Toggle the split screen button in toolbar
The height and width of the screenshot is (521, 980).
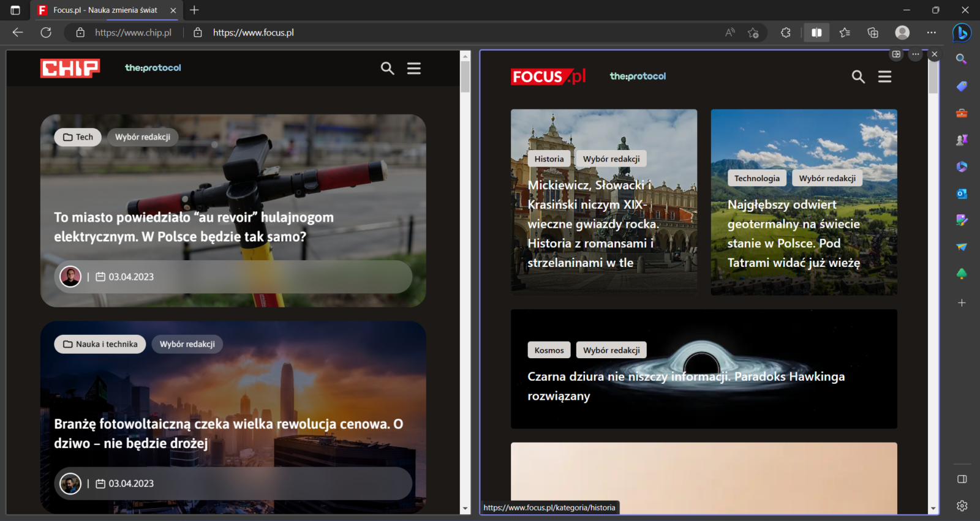click(x=816, y=32)
